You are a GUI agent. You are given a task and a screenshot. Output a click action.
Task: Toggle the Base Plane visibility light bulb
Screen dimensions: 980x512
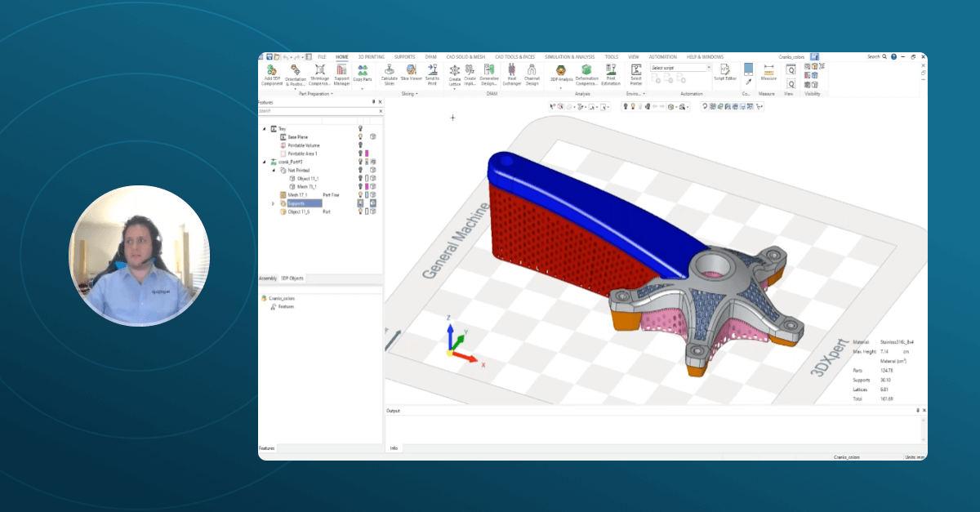click(360, 137)
